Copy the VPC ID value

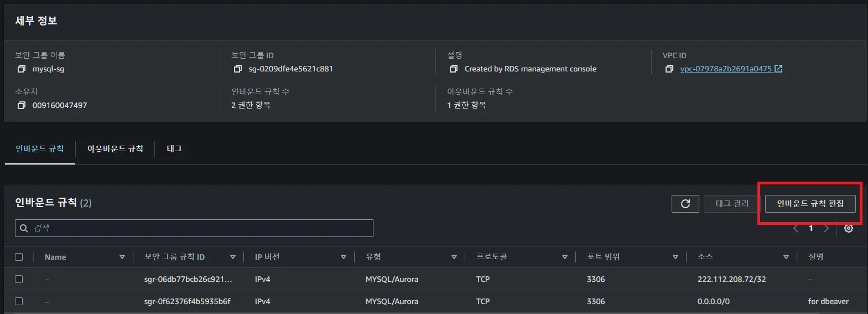coord(669,69)
